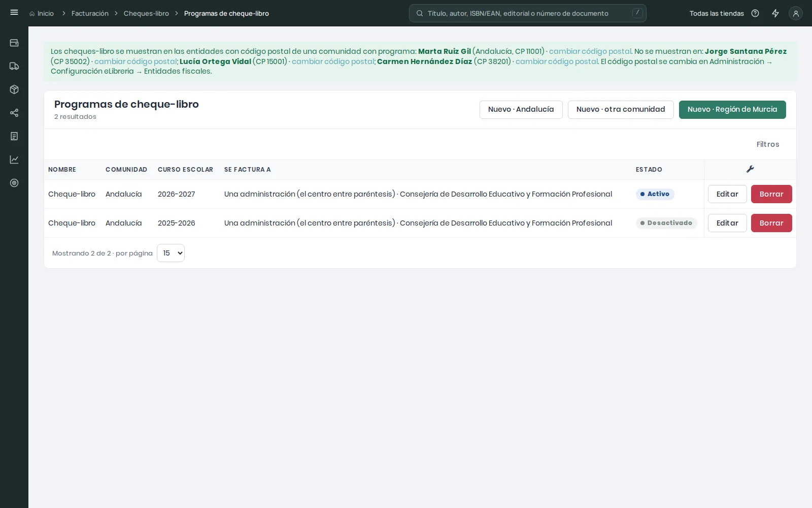
Task: Edit the 2025-2026 cheque-libro program
Action: click(x=727, y=223)
